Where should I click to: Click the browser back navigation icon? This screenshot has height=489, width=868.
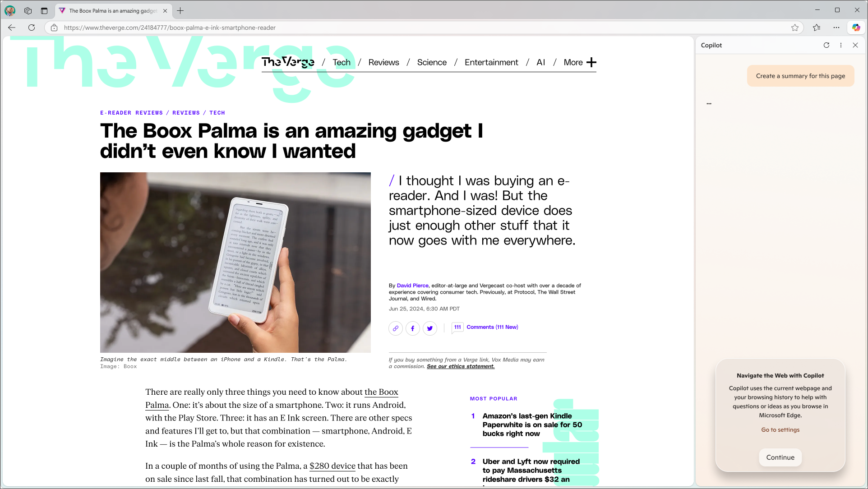(x=11, y=28)
